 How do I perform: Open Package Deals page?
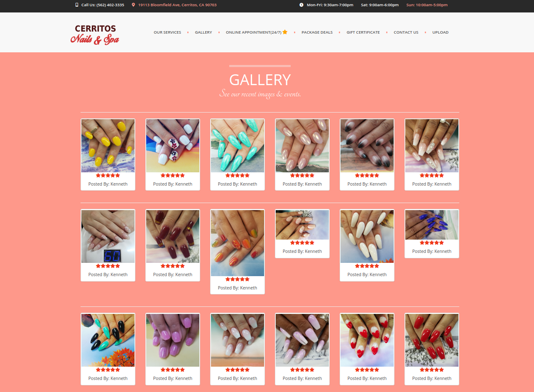click(317, 32)
